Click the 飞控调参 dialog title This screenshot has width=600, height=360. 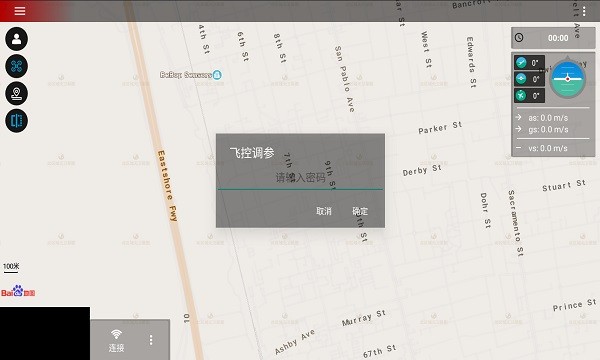(x=252, y=153)
